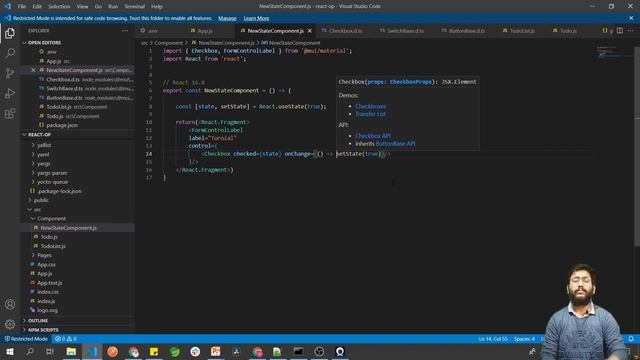
Task: Open the Search view in activity bar
Action: [x=10, y=53]
